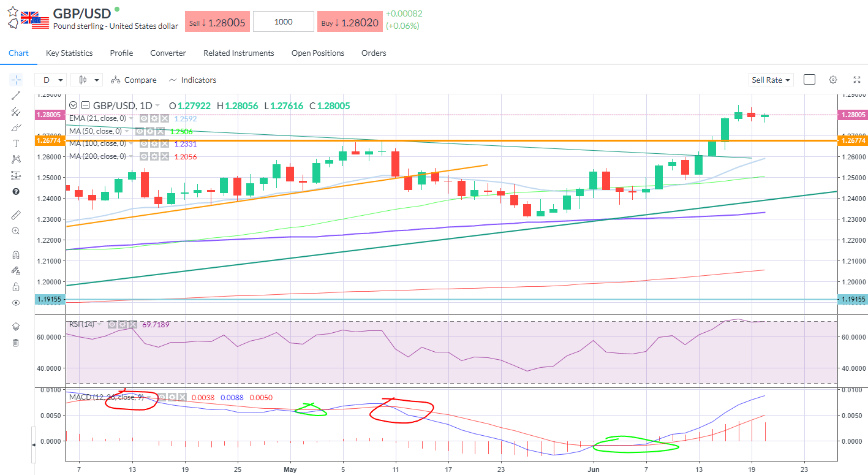
Task: Open the Key Statistics tab
Action: click(x=69, y=53)
